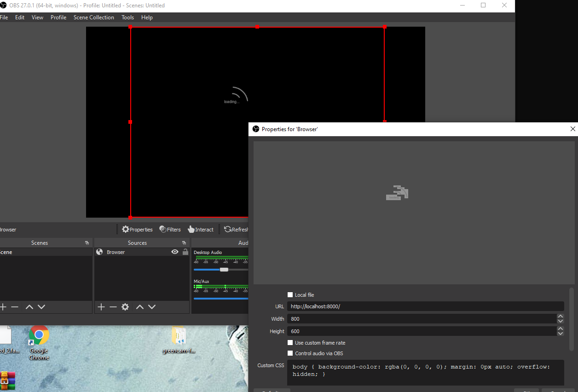578x392 pixels.
Task: Click the OBS logo in Properties dialog title
Action: [x=256, y=129]
